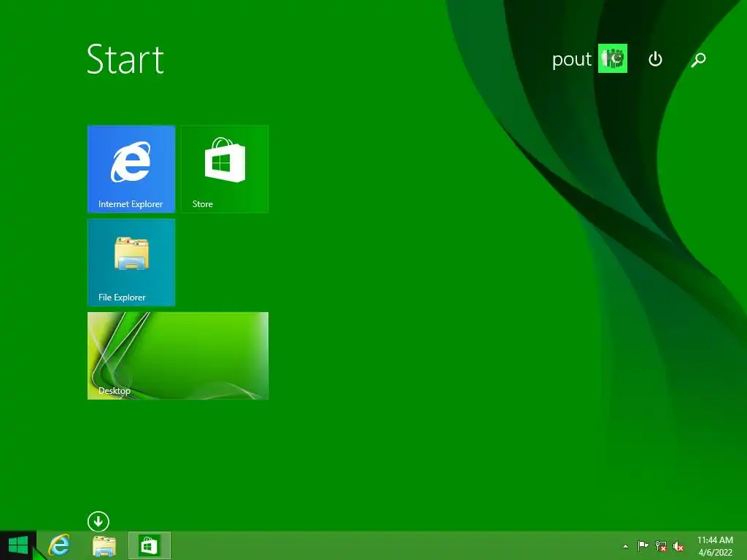The width and height of the screenshot is (747, 560).
Task: Open the Store tile
Action: point(225,168)
